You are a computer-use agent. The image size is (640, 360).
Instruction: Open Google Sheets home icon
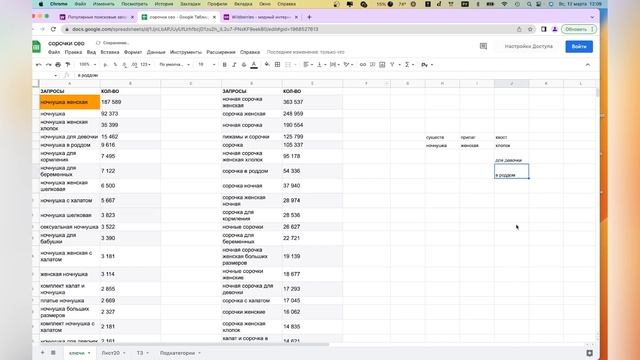(x=36, y=47)
